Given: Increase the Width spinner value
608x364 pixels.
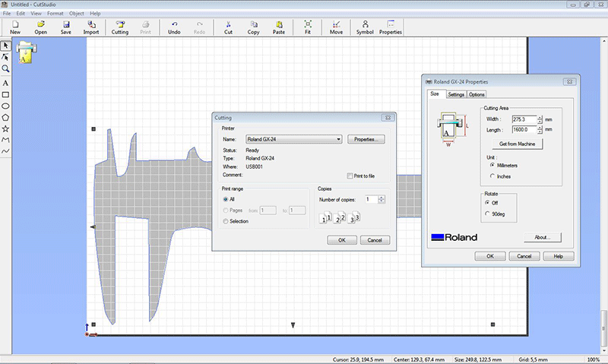Looking at the screenshot, I should (x=540, y=117).
